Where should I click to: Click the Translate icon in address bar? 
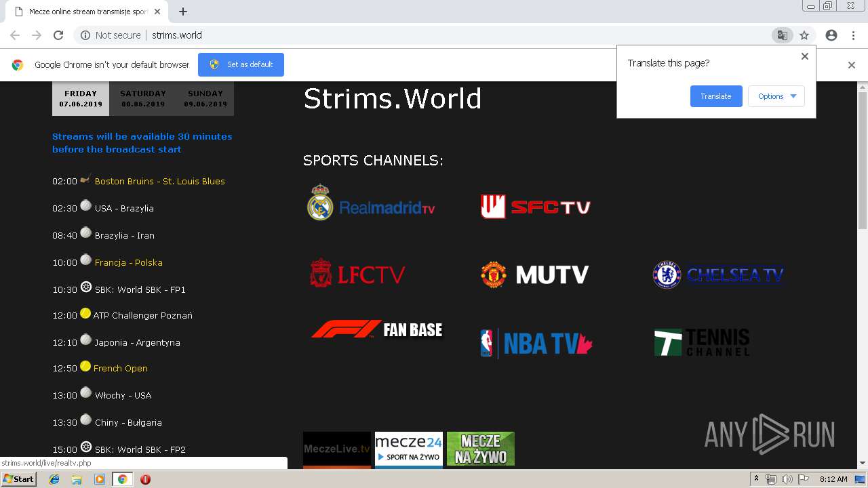(x=783, y=35)
